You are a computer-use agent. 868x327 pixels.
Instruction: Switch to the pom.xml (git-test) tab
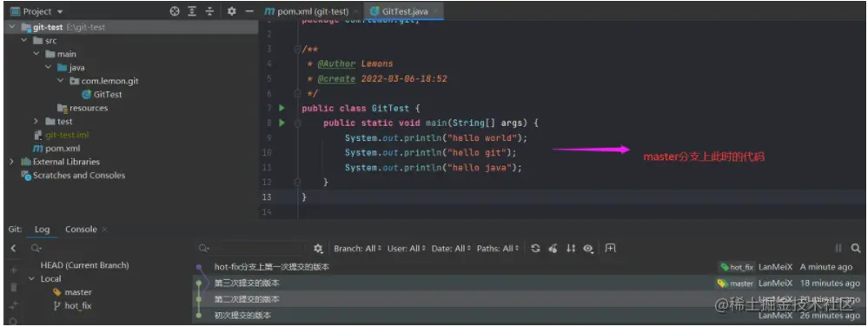[x=308, y=11]
